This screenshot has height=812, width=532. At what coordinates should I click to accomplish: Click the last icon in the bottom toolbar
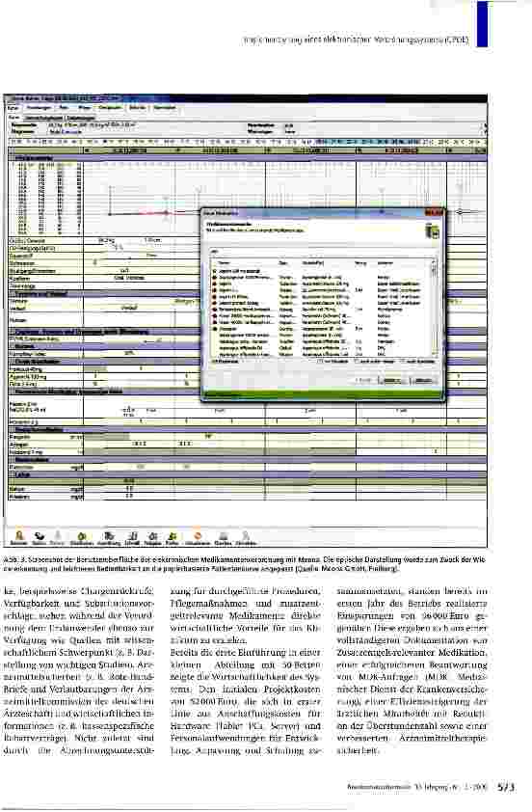(x=246, y=536)
